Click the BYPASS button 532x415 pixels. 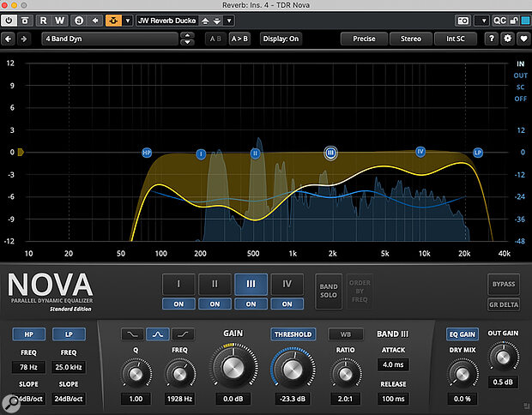point(504,284)
